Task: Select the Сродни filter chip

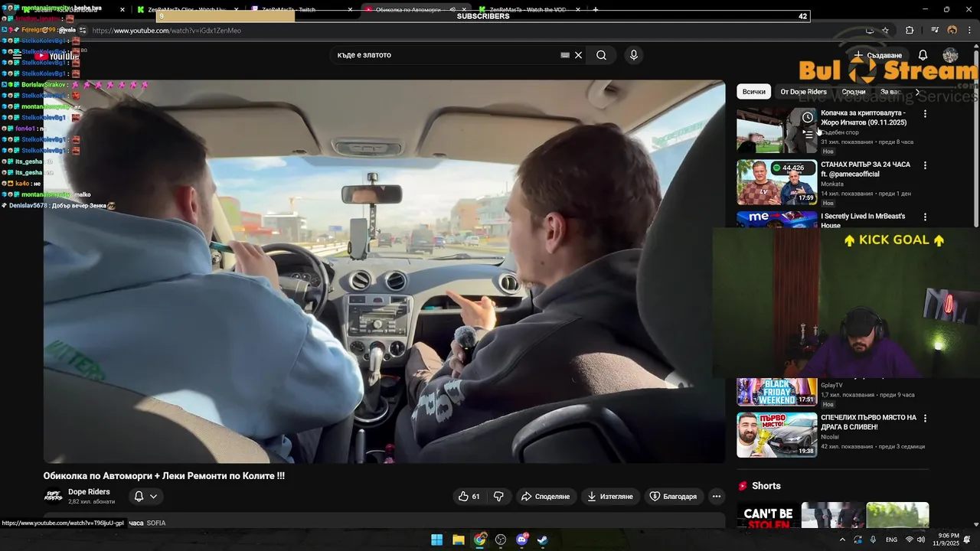Action: [854, 92]
